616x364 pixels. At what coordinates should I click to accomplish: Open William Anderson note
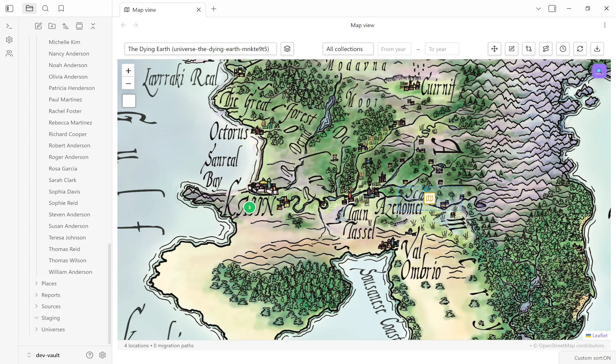click(70, 272)
